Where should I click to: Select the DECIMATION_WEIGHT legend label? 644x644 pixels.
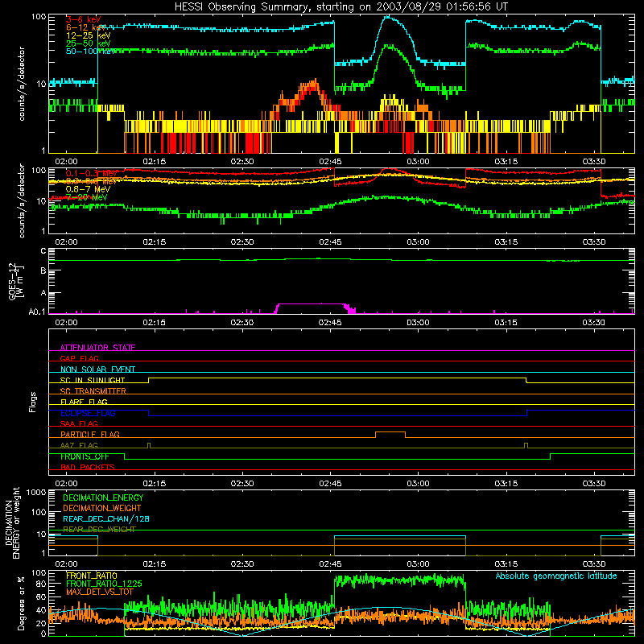coord(102,508)
